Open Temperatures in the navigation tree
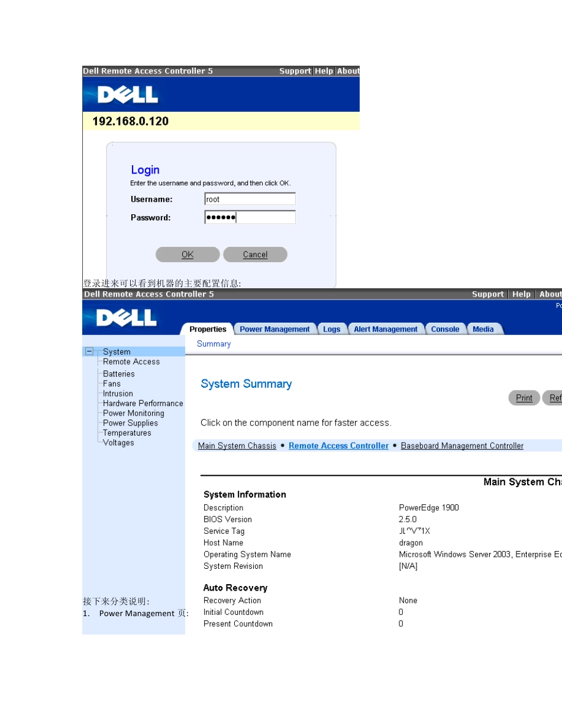562x728 pixels. pos(127,433)
